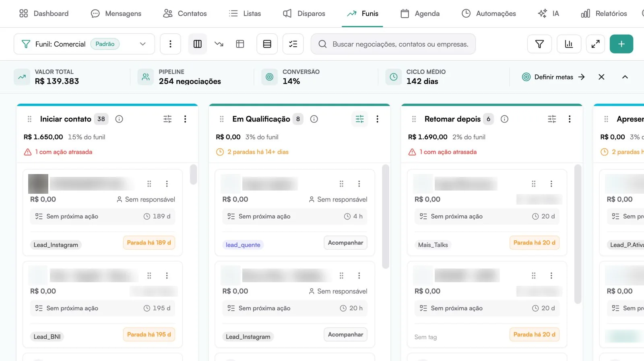Click Iniciar contato column scrollbar
The width and height of the screenshot is (644, 361).
coord(194,174)
